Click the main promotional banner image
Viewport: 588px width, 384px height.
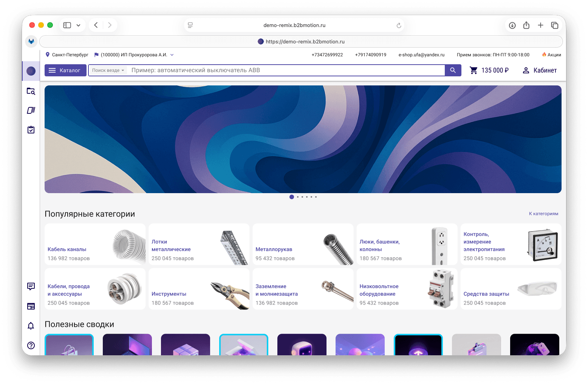coord(303,139)
